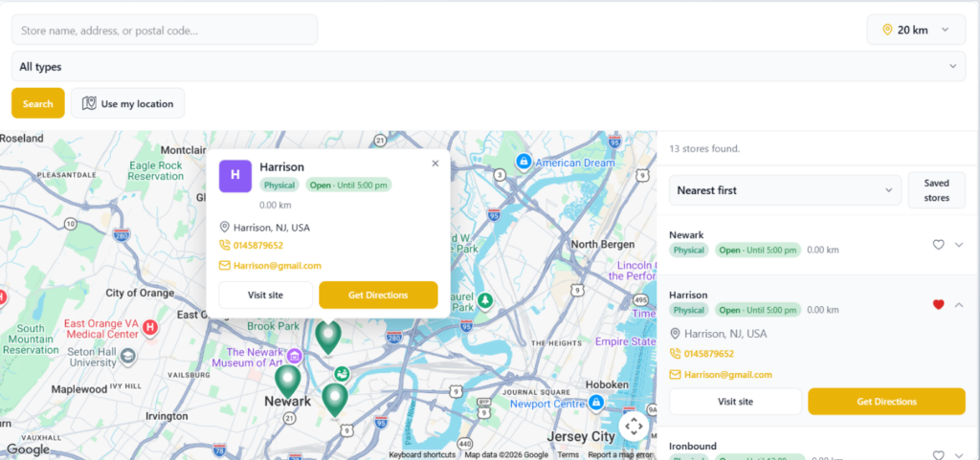Click the Laurel Park tree pin
The image size is (980, 460).
485,301
